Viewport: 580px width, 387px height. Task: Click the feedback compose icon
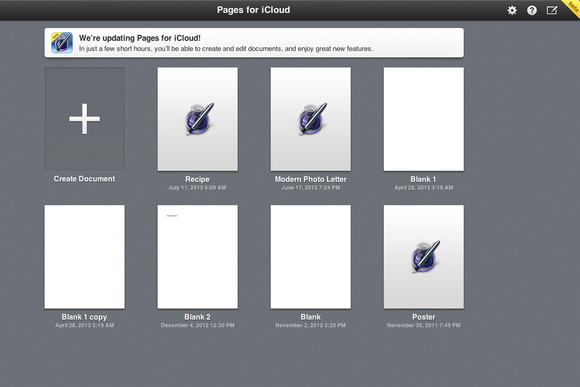(x=552, y=10)
